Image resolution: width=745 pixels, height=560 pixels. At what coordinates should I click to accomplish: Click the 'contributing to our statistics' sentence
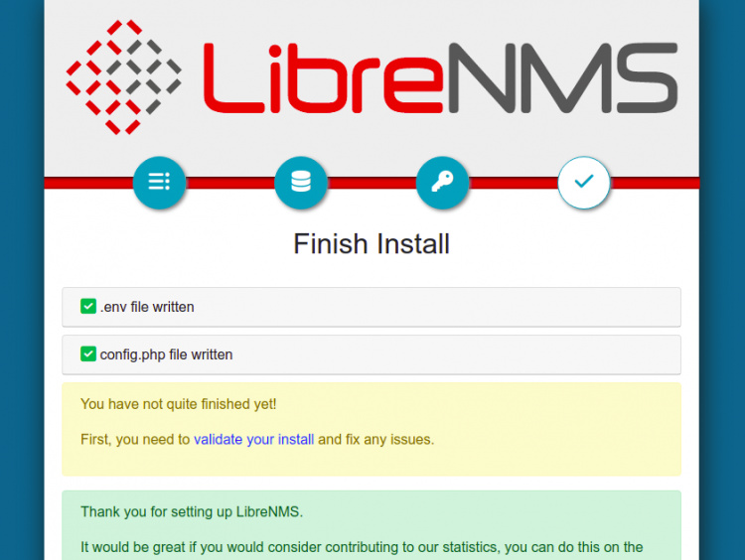[362, 547]
